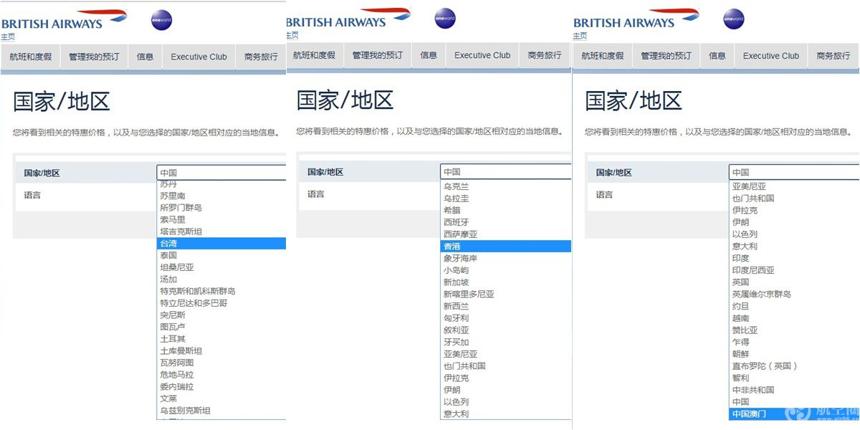Click oneworld globe icon in left screenshot
Screen dimensions: 860x430
[161, 20]
